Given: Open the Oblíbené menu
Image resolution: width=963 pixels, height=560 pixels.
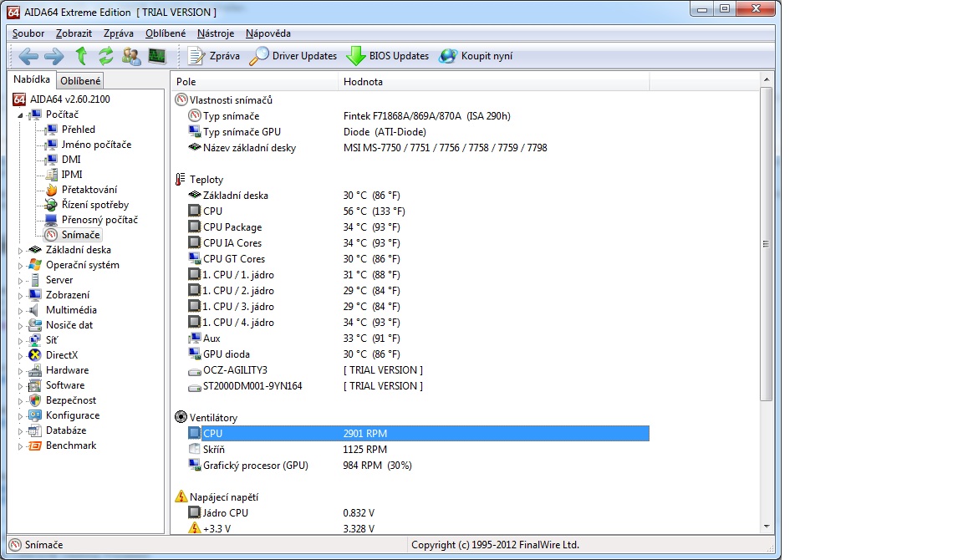Looking at the screenshot, I should pos(166,33).
